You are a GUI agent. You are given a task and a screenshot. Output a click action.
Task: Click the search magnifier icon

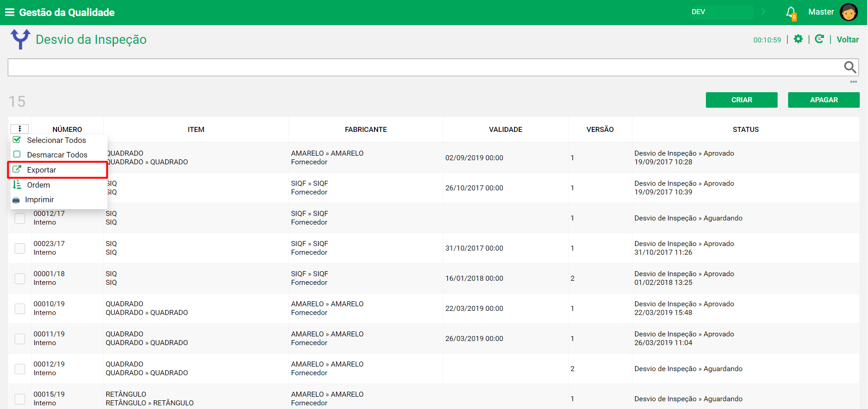(850, 67)
